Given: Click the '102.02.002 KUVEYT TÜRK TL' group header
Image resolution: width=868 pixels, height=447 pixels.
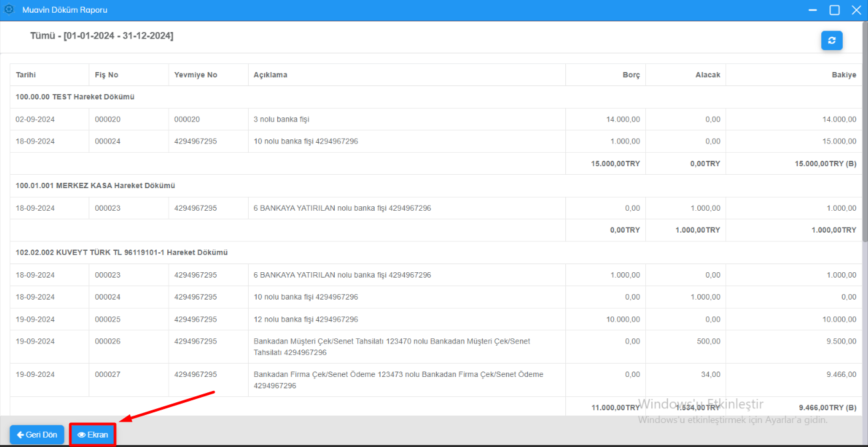Looking at the screenshot, I should point(122,253).
